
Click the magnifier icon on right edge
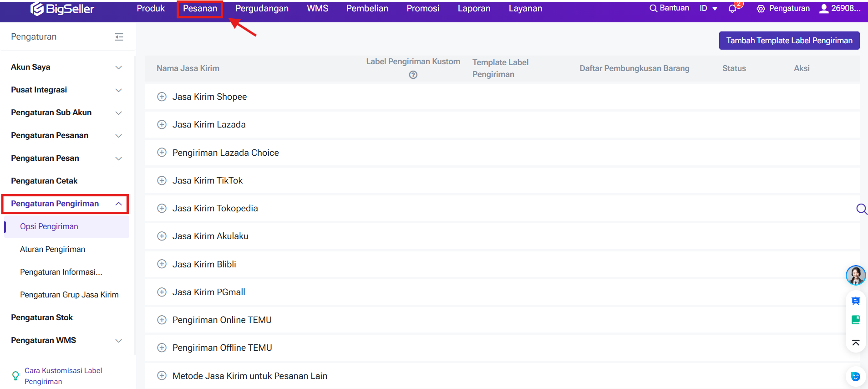pos(861,209)
